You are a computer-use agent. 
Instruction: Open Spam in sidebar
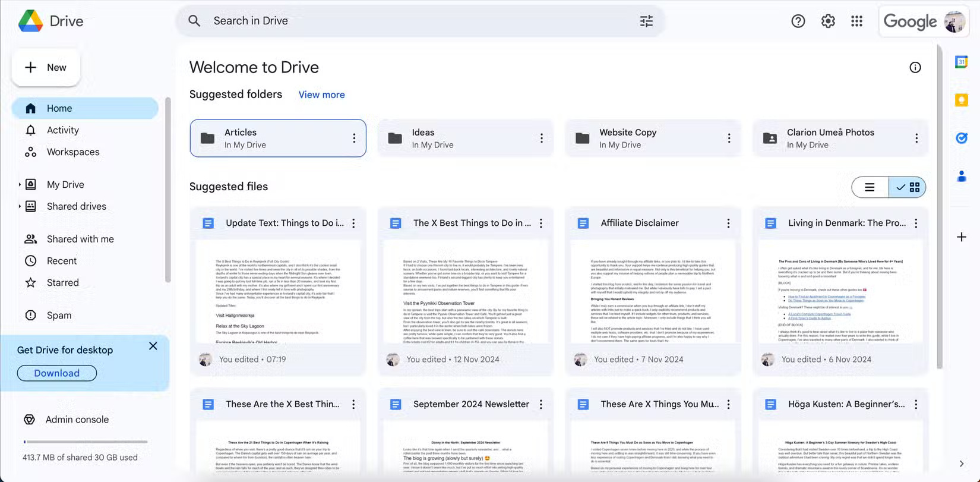85,316
